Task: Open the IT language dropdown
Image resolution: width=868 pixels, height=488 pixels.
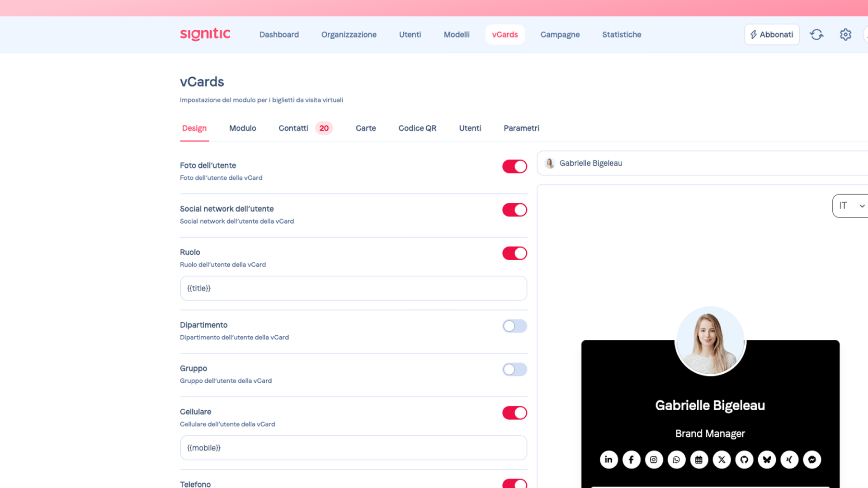Action: point(851,206)
